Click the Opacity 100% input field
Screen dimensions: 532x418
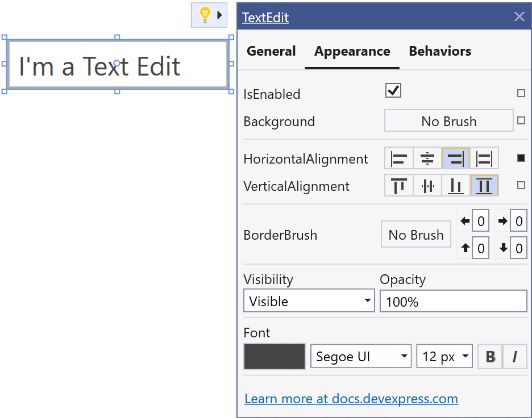click(453, 302)
